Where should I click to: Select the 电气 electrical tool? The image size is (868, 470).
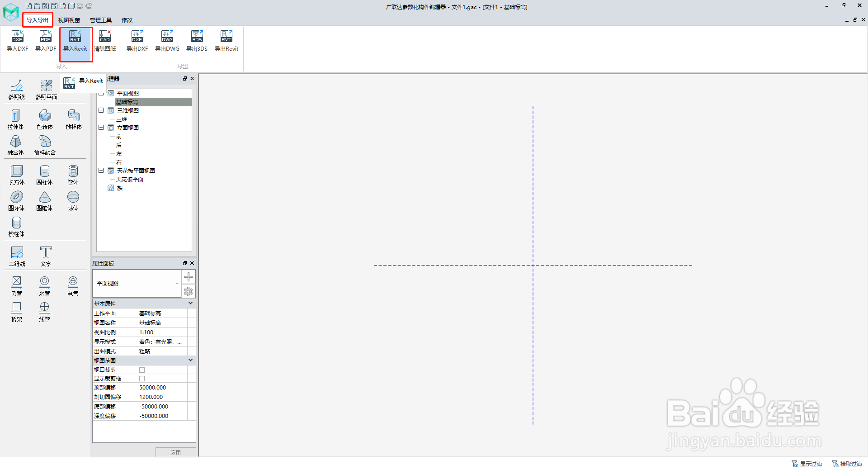(73, 286)
